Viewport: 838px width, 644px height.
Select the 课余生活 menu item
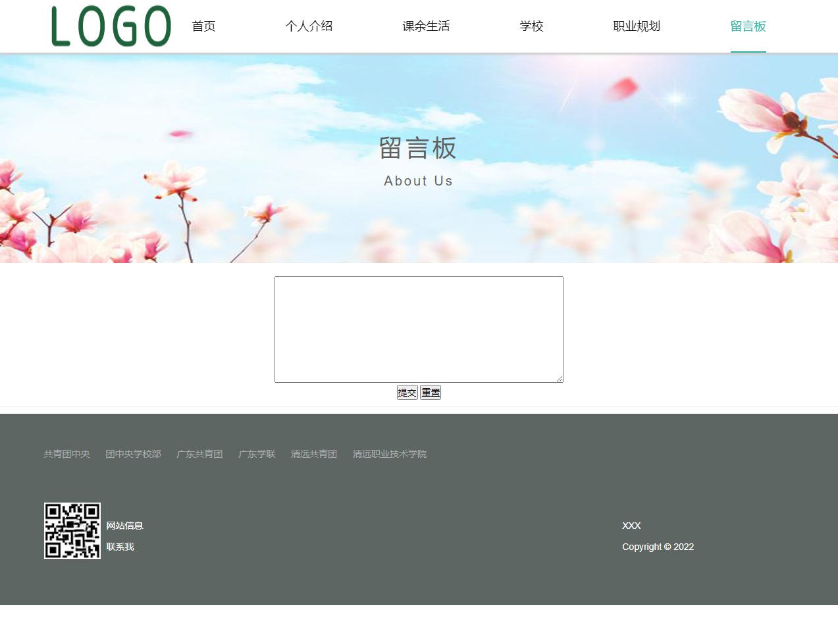(426, 26)
